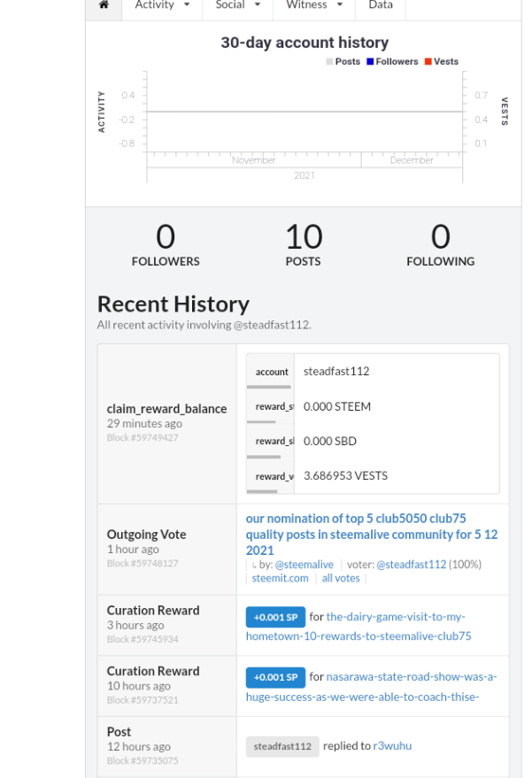Select the 3.686953 VESTS value

pos(345,476)
